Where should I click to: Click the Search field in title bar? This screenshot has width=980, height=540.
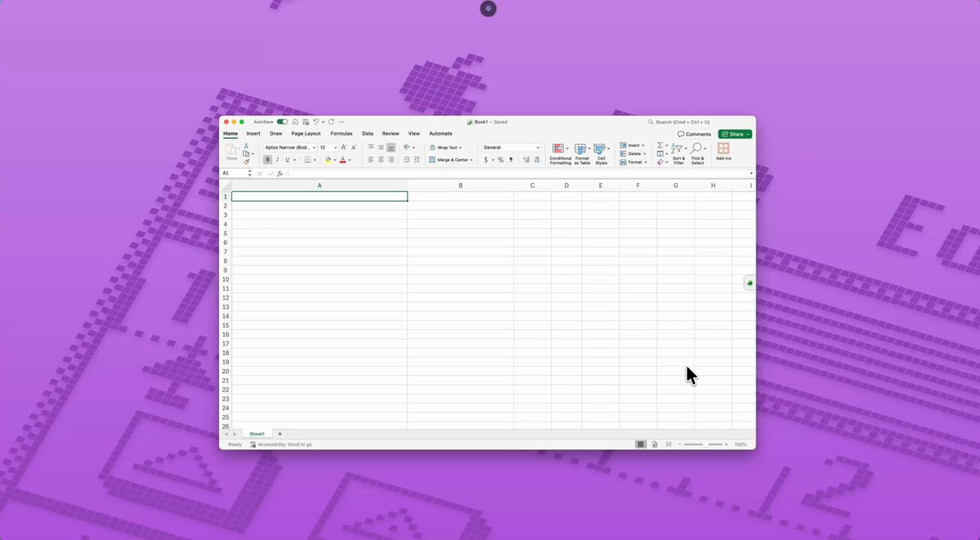[695, 122]
